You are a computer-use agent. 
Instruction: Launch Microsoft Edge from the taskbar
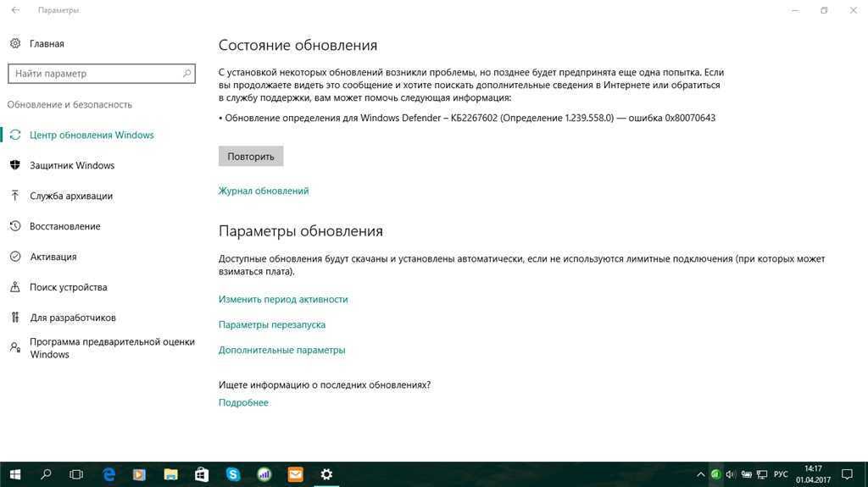click(x=109, y=474)
